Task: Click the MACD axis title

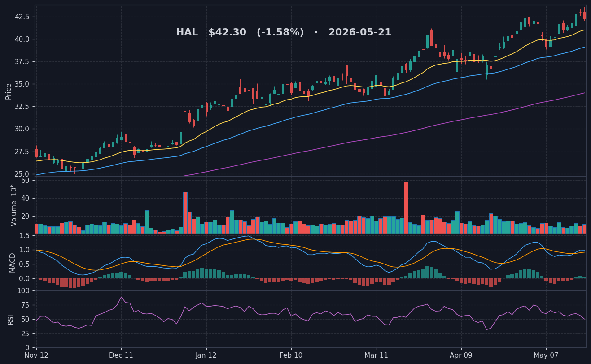Action: click(x=13, y=262)
